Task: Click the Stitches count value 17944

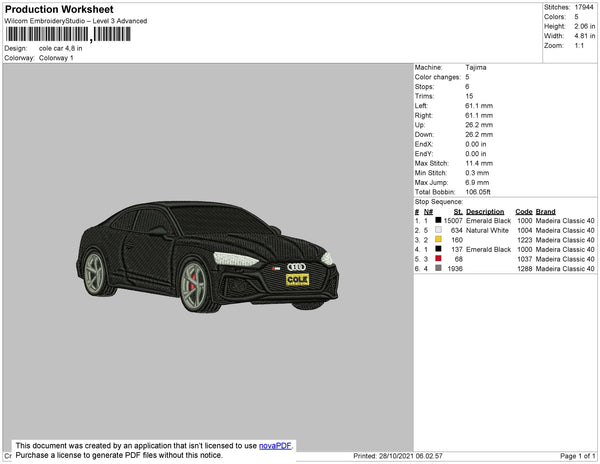Action: (x=583, y=8)
